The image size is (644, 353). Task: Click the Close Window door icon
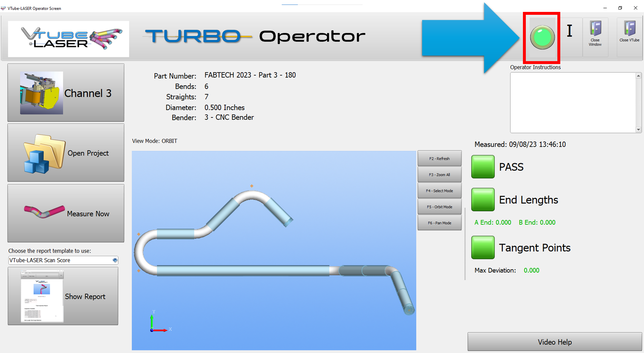595,29
